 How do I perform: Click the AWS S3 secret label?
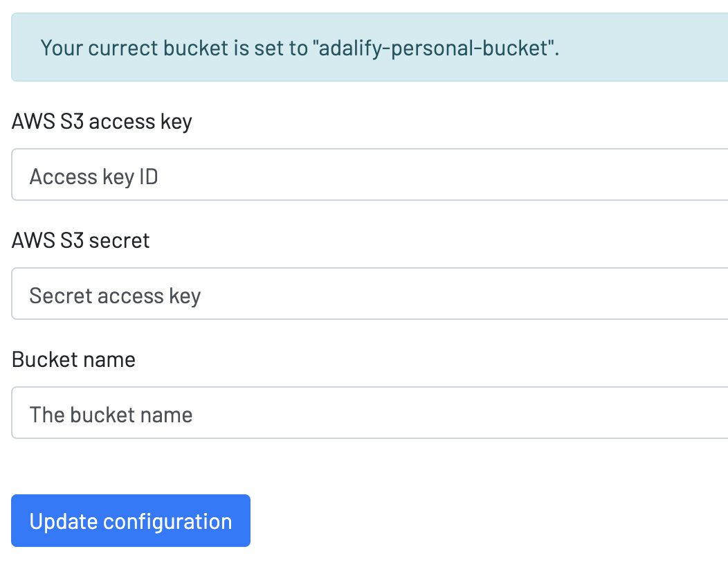click(80, 240)
